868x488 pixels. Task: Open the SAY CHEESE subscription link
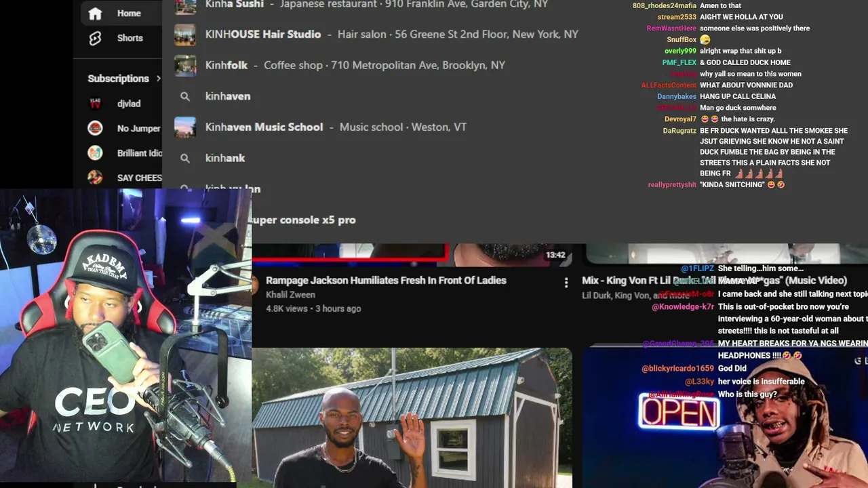139,178
